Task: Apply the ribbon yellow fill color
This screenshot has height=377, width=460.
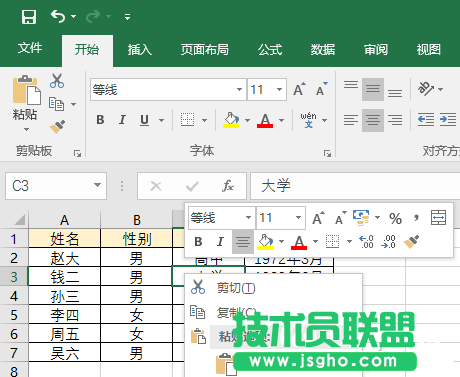Action: [x=231, y=120]
